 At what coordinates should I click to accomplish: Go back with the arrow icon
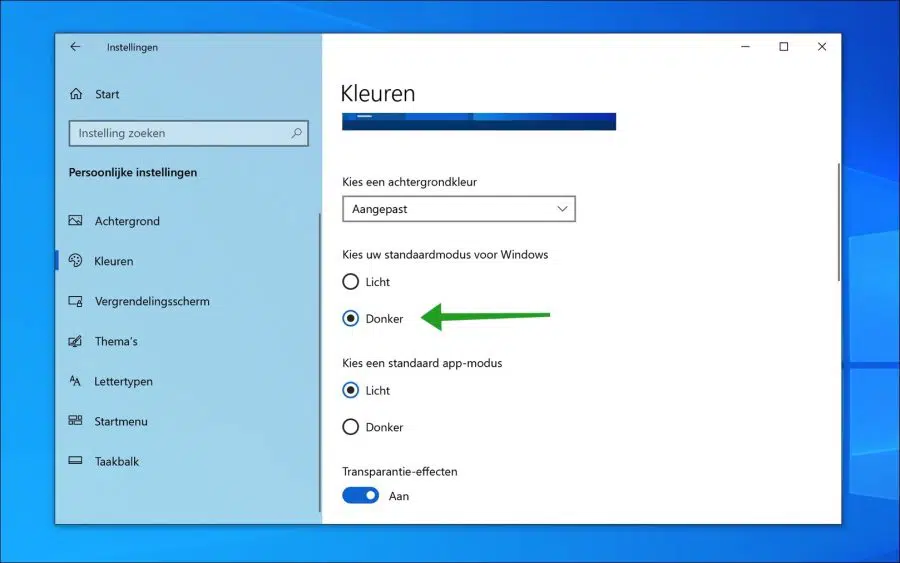(x=75, y=47)
